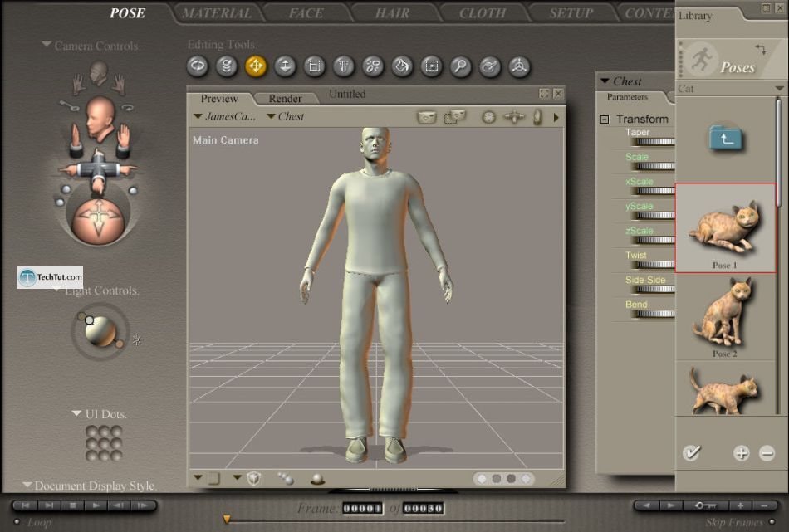
Task: Adjust the Twist parameter dial
Action: 654,265
